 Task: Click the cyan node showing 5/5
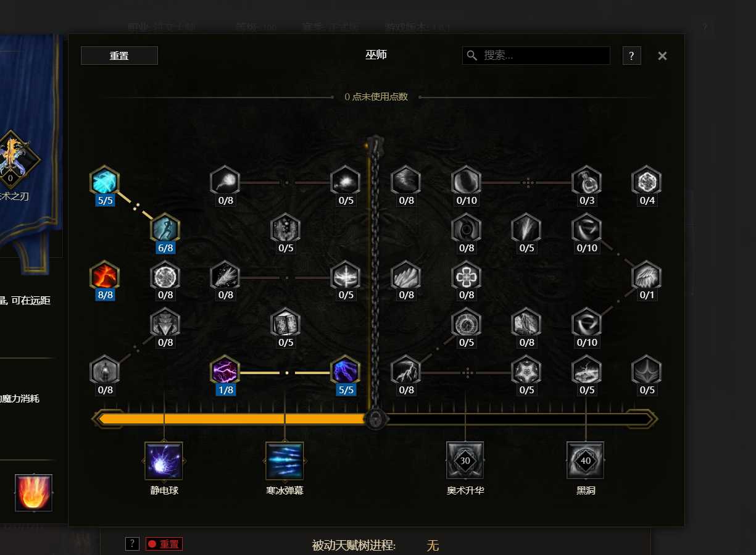click(104, 181)
